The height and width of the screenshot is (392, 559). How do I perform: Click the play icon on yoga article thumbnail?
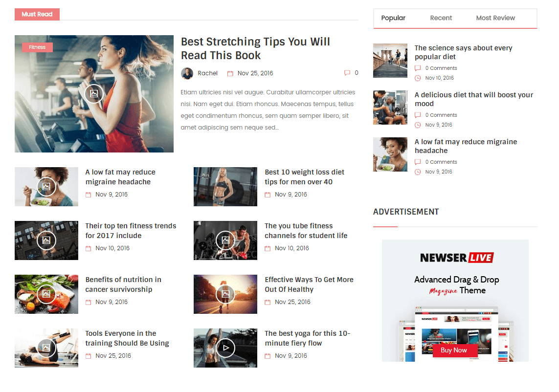[225, 348]
